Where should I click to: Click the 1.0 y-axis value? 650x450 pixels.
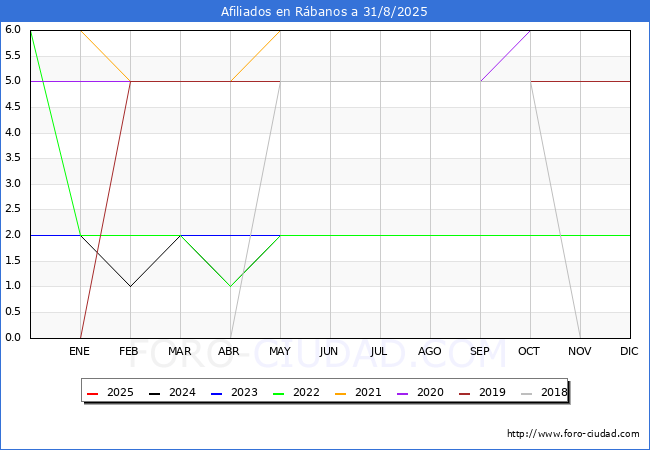pos(13,285)
